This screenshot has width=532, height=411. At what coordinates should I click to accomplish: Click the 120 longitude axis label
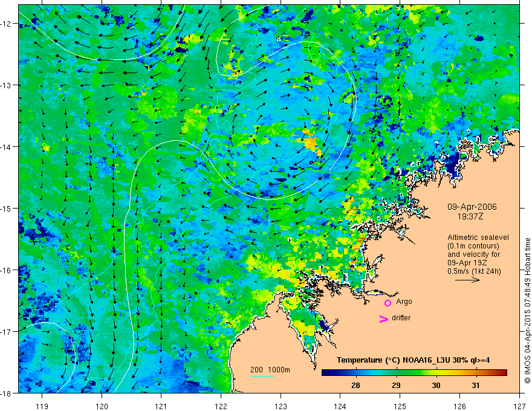102,406
